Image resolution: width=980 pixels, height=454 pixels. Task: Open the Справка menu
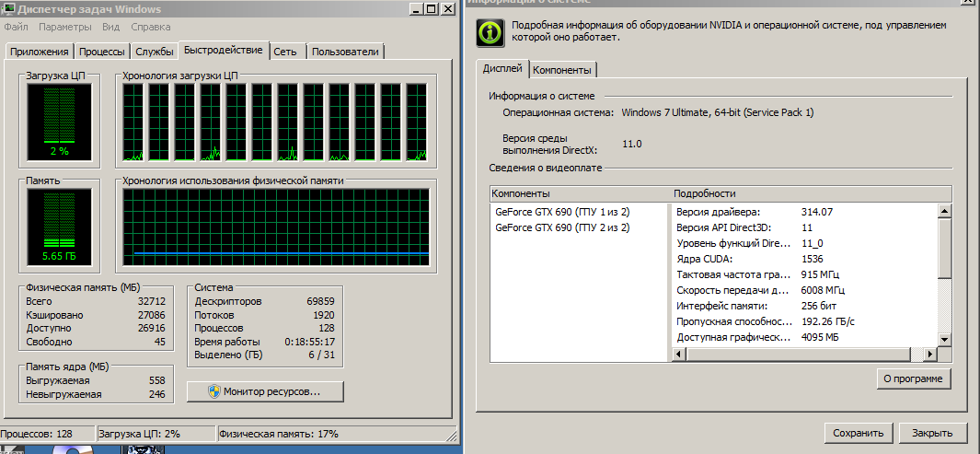tap(151, 27)
